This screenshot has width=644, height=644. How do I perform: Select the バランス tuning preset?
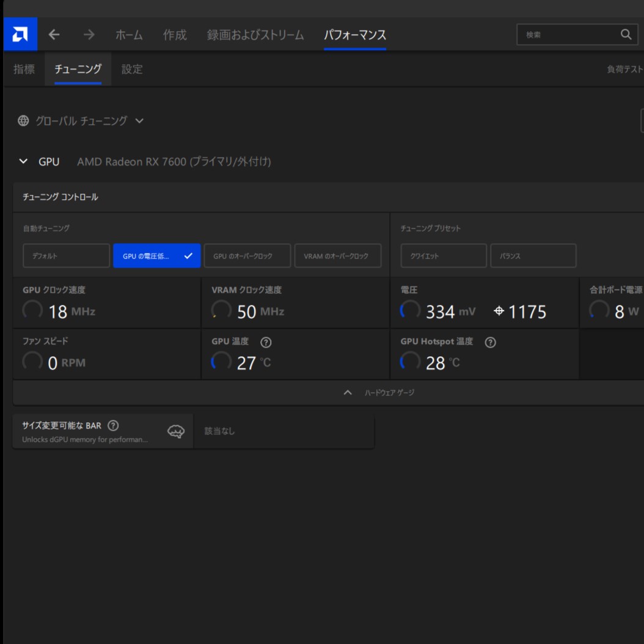533,256
